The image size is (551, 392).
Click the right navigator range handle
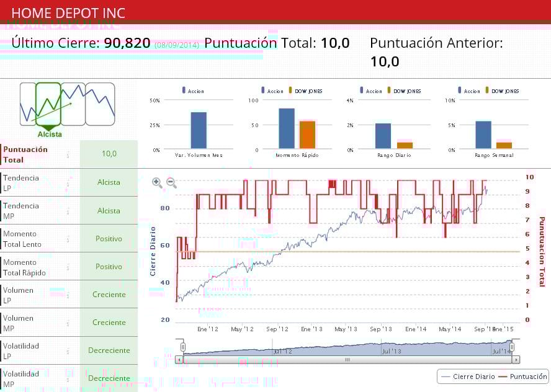tap(512, 347)
